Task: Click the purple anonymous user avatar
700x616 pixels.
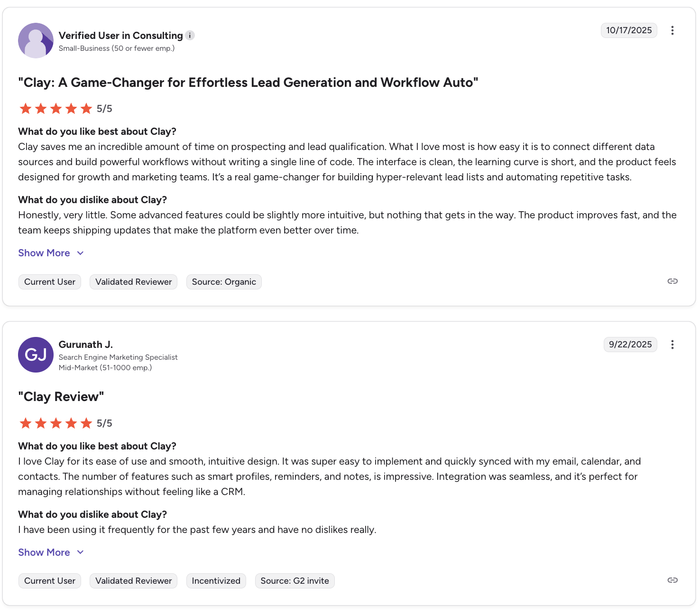Action: pos(36,40)
